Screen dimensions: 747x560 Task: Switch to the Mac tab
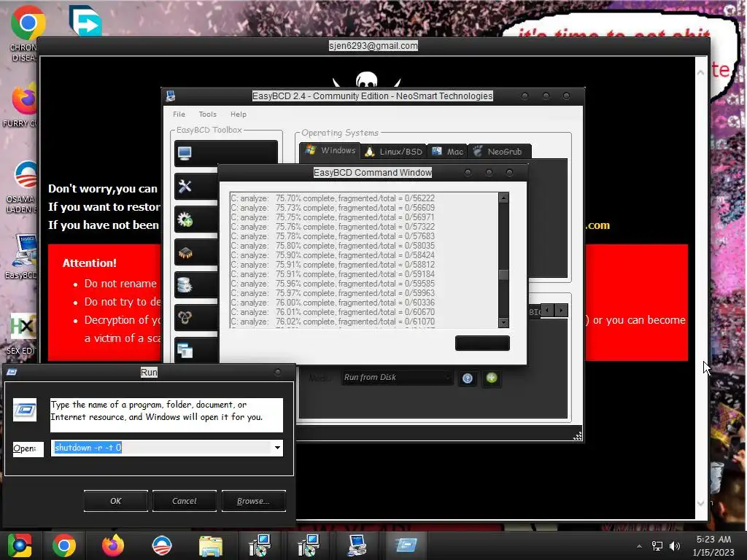[x=448, y=152]
